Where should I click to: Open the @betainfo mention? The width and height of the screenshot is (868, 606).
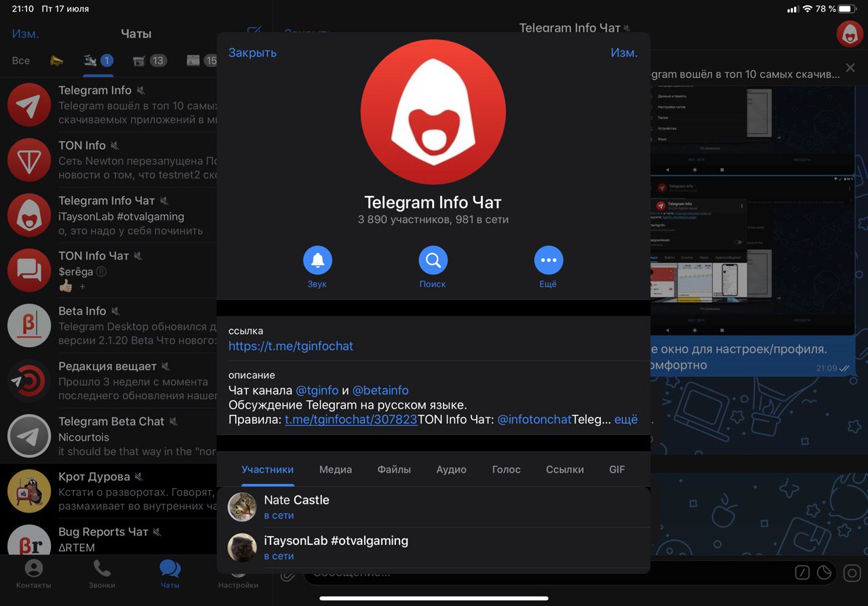point(380,390)
